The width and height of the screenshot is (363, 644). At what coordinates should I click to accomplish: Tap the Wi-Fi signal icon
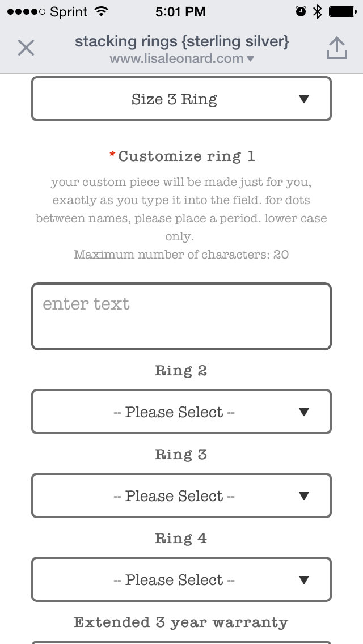[102, 11]
